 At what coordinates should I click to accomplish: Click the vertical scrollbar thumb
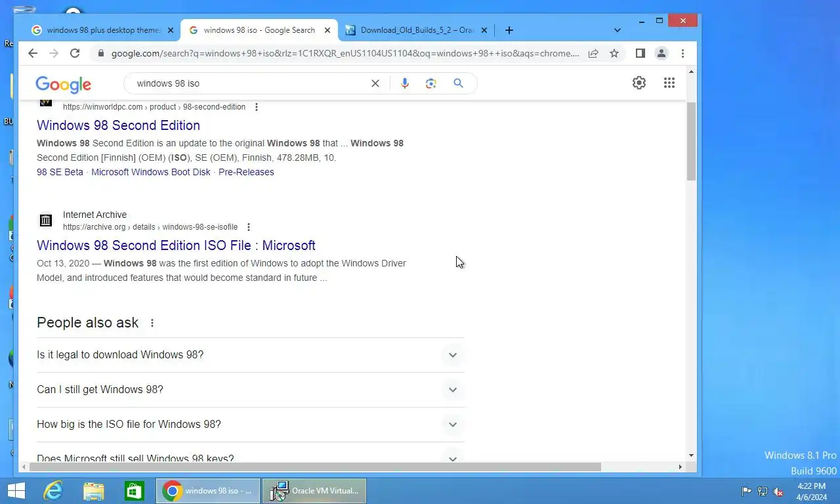tap(691, 141)
